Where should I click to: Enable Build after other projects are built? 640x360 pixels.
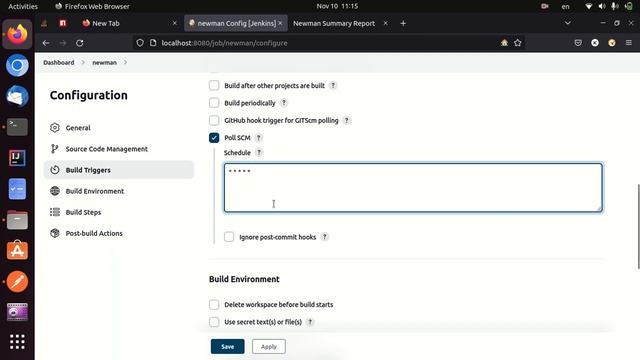(214, 85)
